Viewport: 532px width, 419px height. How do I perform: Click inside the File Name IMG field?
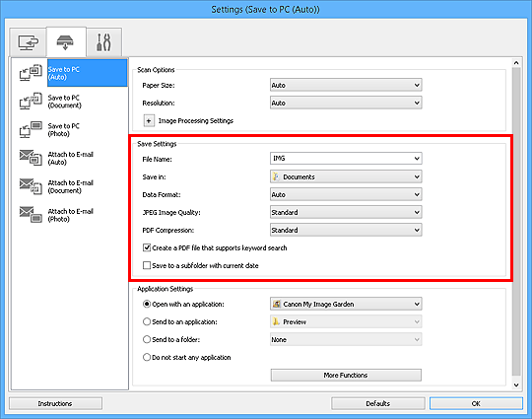pos(341,158)
